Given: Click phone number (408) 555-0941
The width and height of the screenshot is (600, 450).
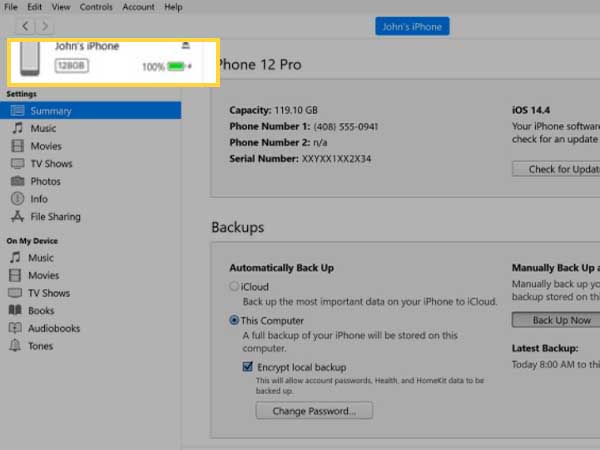Looking at the screenshot, I should (346, 126).
